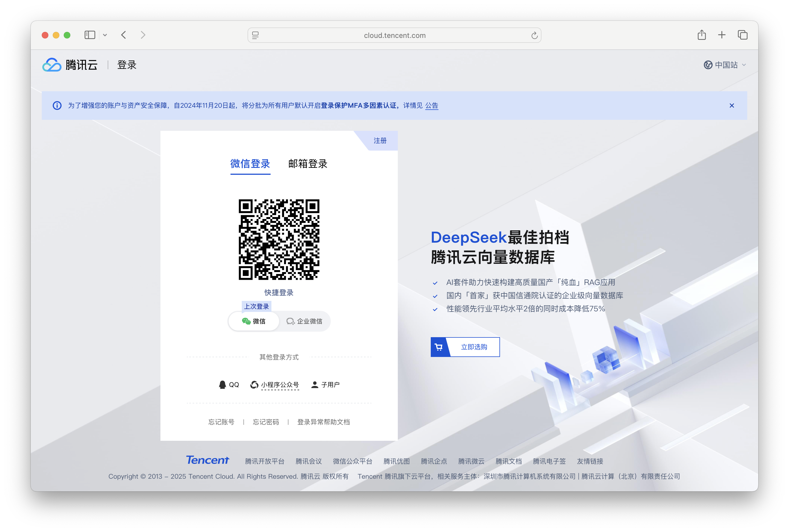Click the Tencent Cloud logo

(x=69, y=65)
